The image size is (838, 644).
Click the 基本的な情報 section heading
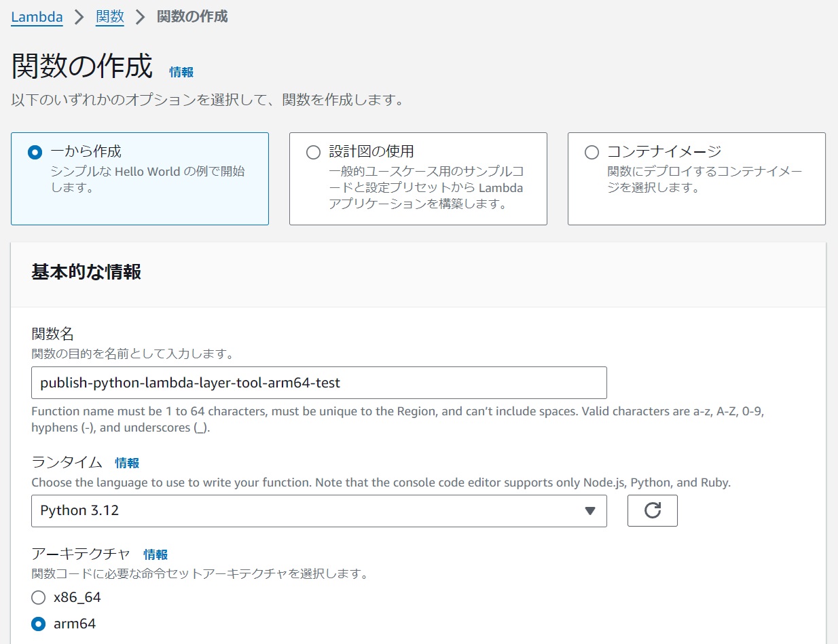pyautogui.click(x=86, y=272)
